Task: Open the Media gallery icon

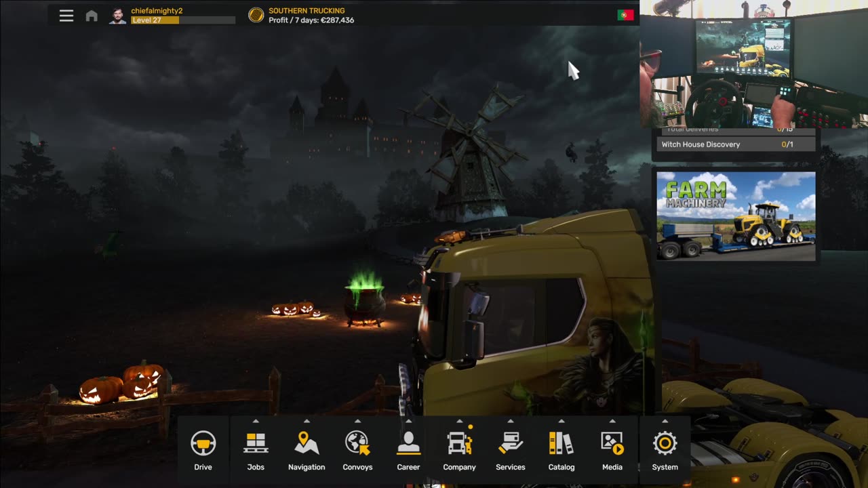Action: [612, 445]
